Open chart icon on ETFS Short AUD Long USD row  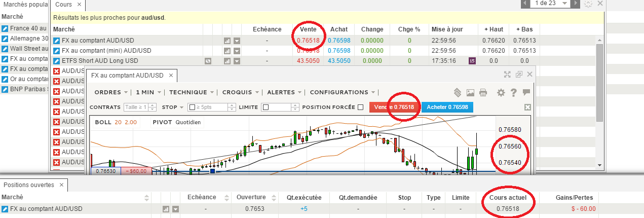[227, 61]
